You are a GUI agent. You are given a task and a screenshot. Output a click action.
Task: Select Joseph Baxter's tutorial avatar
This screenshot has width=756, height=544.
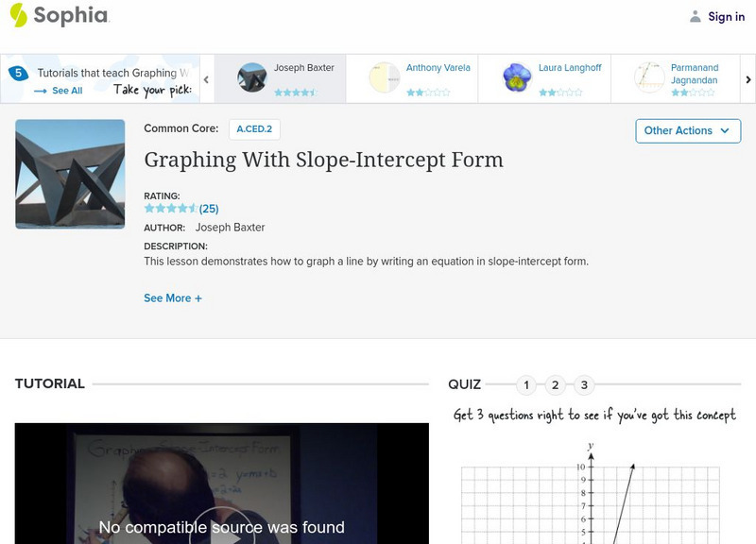point(252,77)
